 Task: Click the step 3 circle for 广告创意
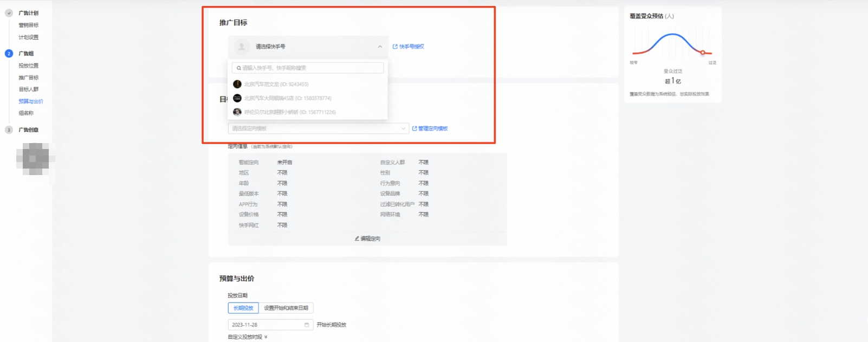pyautogui.click(x=9, y=130)
